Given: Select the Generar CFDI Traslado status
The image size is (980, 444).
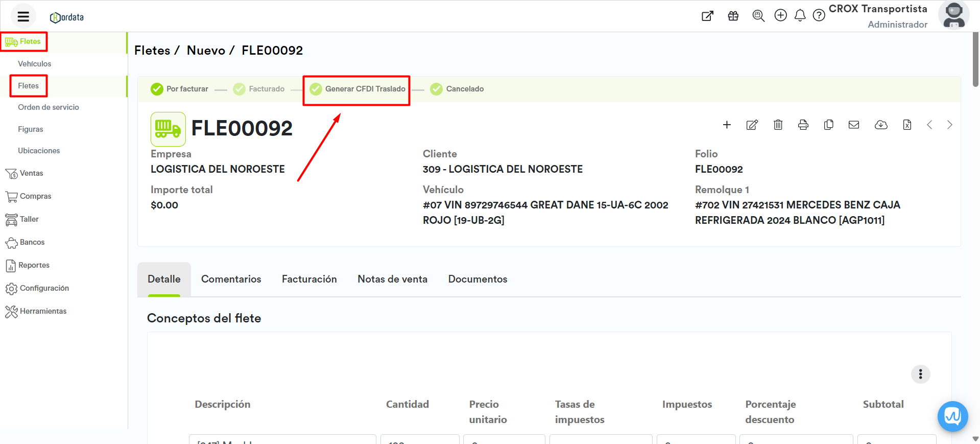Looking at the screenshot, I should pyautogui.click(x=357, y=89).
